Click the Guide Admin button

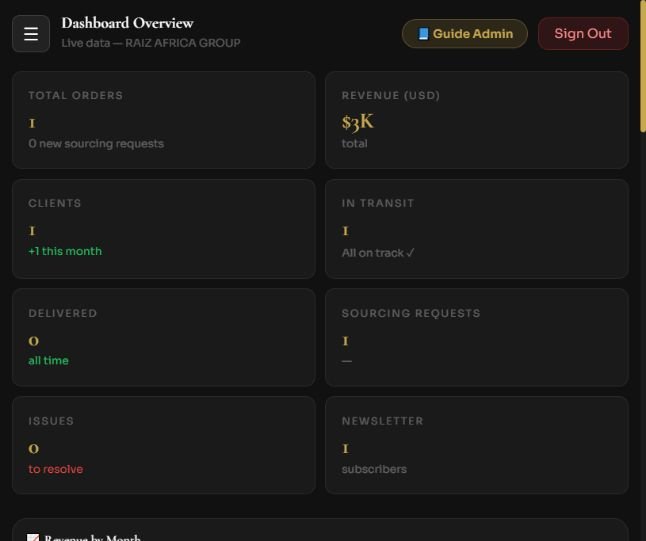(x=465, y=34)
